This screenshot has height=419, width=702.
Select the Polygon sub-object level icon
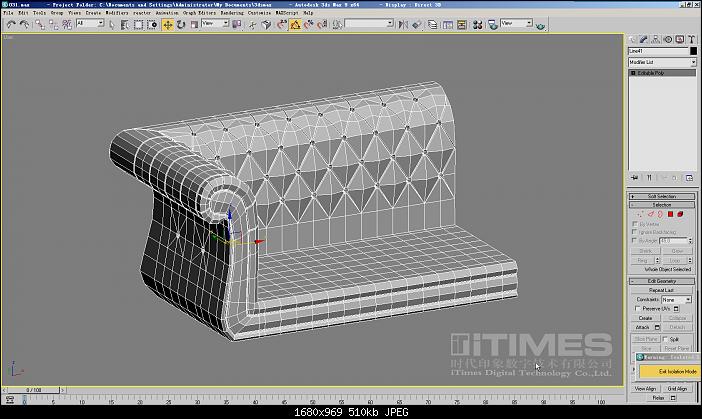point(671,214)
